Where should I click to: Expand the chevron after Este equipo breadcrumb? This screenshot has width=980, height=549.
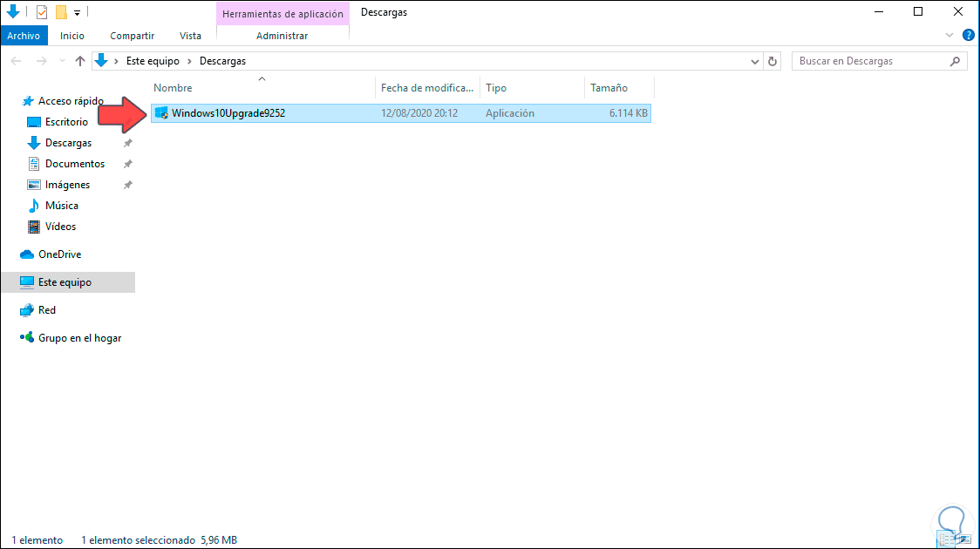189,61
